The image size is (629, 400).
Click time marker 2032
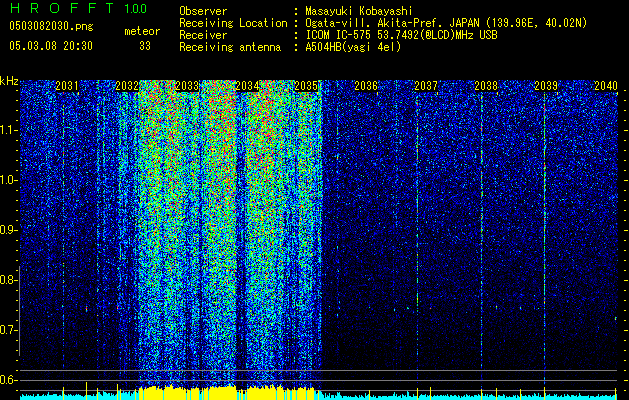pyautogui.click(x=127, y=86)
